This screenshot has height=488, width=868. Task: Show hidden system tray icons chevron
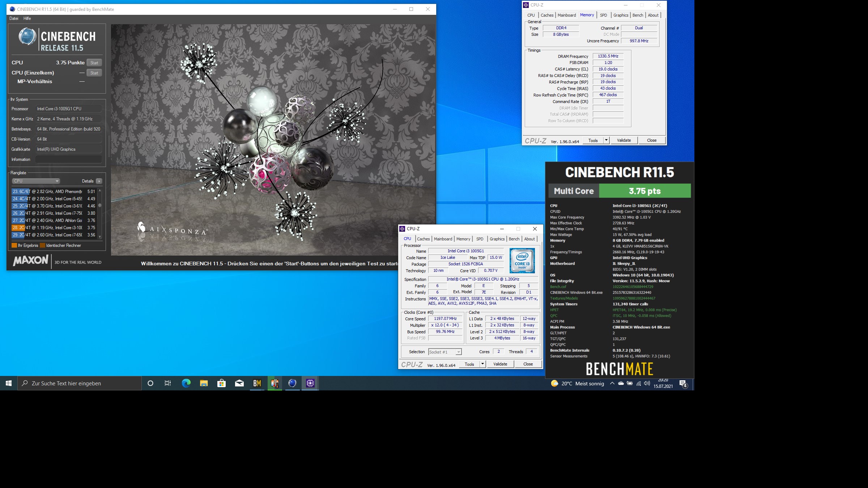[x=612, y=384]
